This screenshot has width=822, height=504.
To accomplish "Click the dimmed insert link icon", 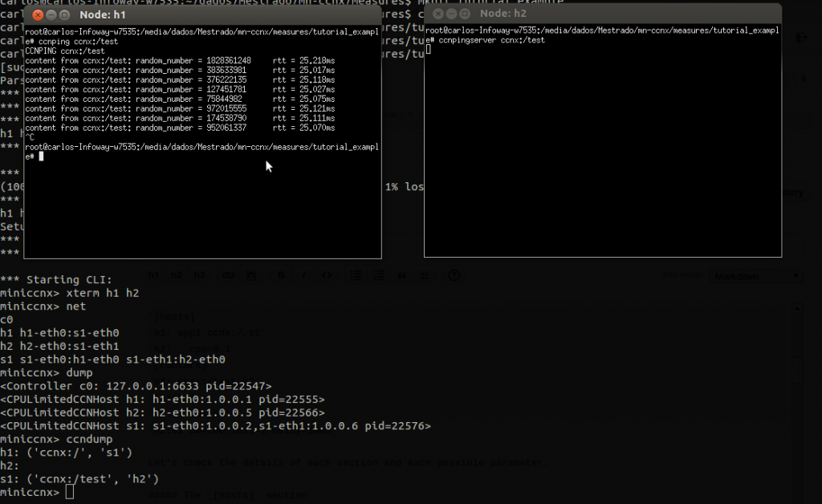I will click(x=227, y=275).
